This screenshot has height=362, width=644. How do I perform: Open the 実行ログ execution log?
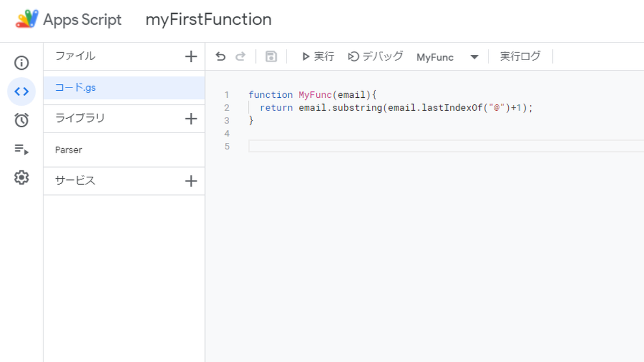[x=520, y=56]
